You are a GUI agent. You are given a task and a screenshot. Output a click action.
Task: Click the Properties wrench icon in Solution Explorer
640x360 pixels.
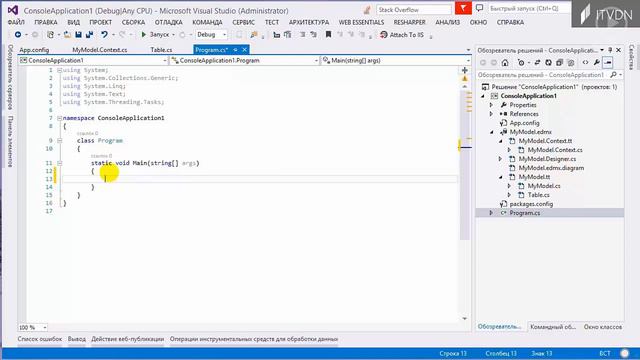click(596, 63)
